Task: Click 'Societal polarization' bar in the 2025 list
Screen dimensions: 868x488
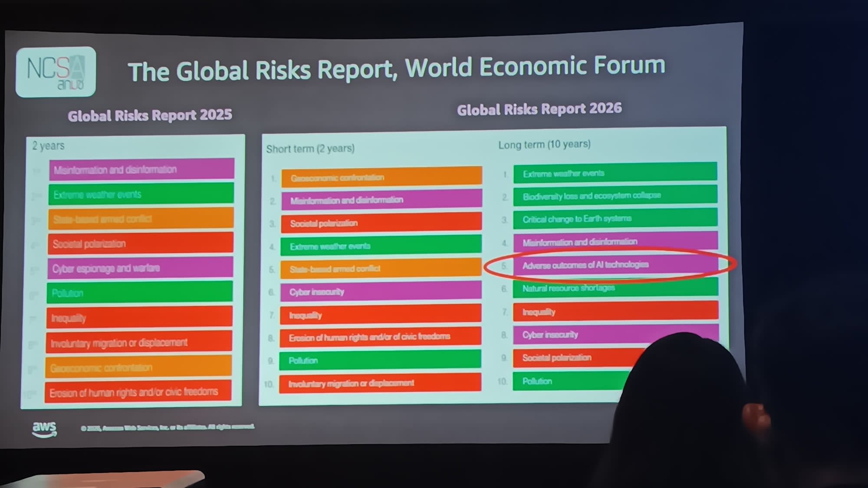Action: pyautogui.click(x=140, y=243)
